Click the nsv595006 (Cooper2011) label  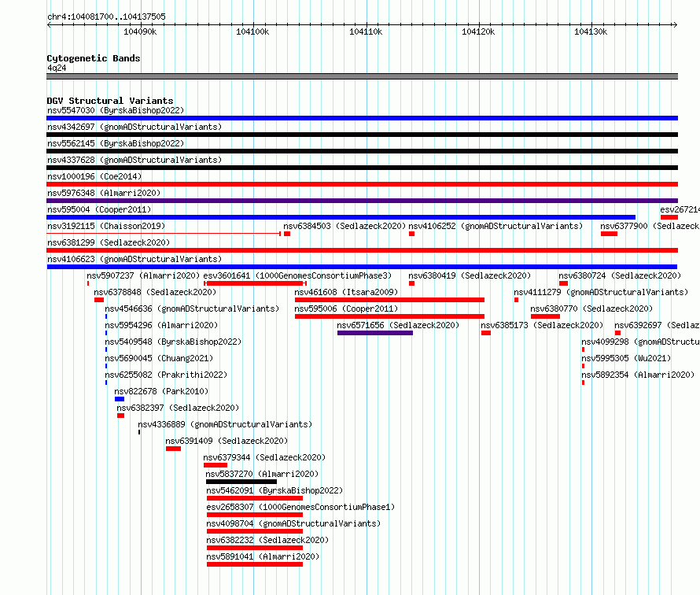[x=346, y=309]
